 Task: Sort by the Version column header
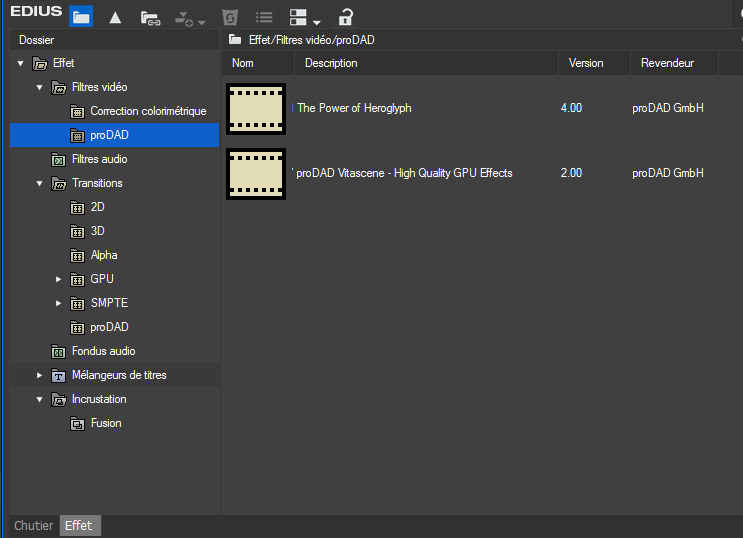pos(594,64)
